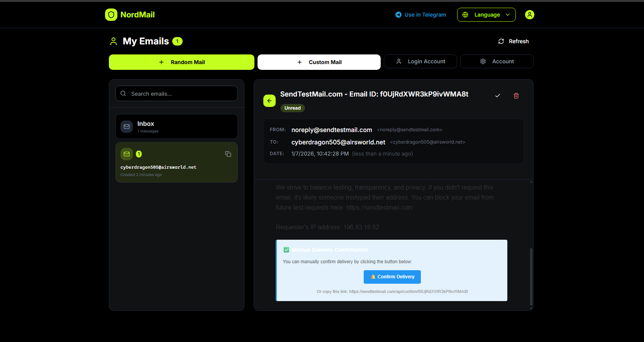The height and width of the screenshot is (342, 644).
Task: Click the NordMail shield logo icon
Action: (111, 15)
